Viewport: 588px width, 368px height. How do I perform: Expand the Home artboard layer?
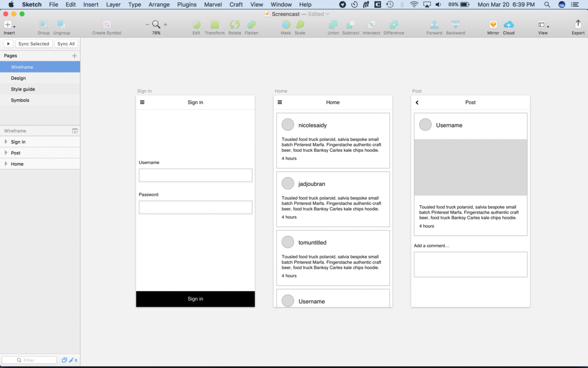[6, 164]
